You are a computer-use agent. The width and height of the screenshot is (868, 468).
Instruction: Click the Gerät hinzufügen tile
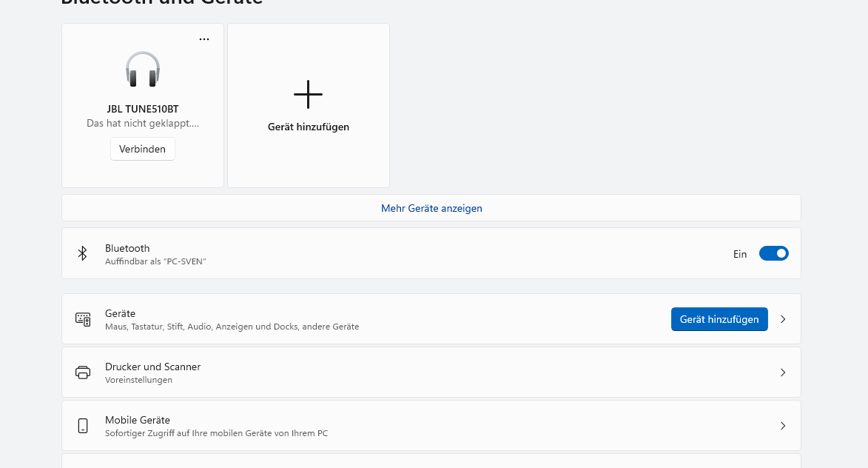[x=308, y=104]
